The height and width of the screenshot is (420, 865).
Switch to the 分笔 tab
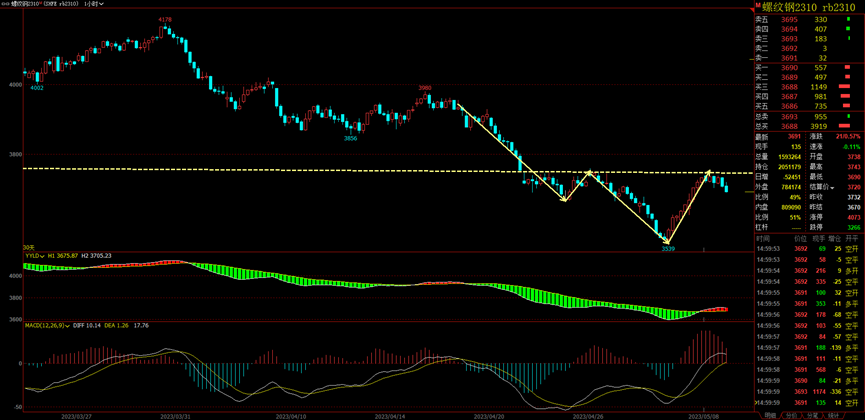point(813,415)
